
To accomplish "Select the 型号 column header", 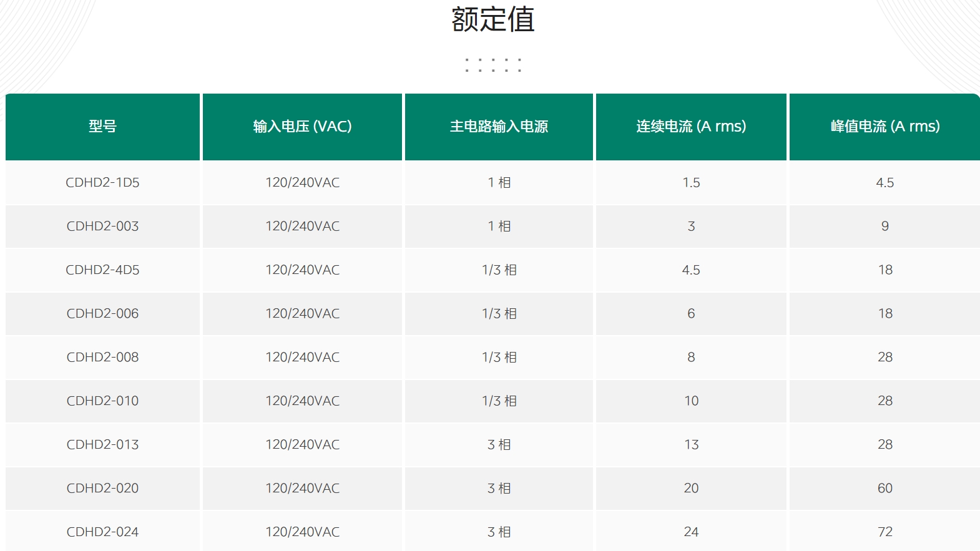I will point(102,127).
